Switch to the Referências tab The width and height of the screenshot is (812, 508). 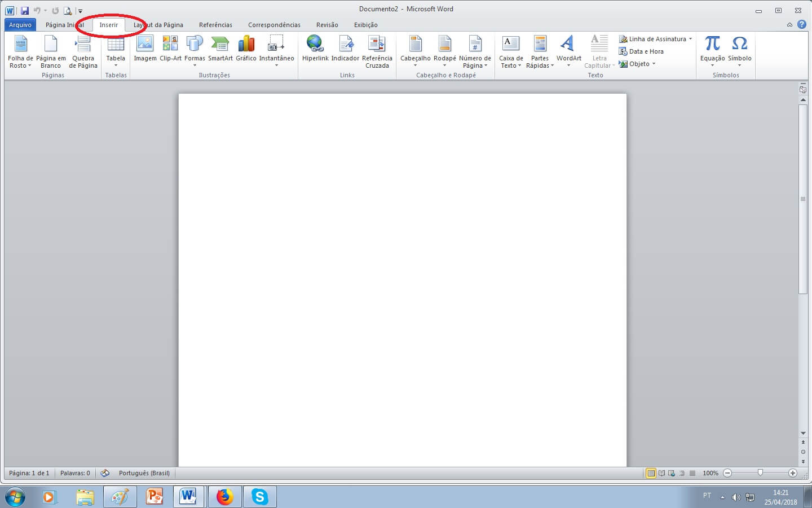(215, 25)
